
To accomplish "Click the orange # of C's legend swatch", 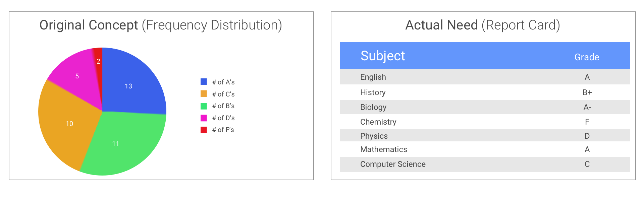I will click(204, 94).
